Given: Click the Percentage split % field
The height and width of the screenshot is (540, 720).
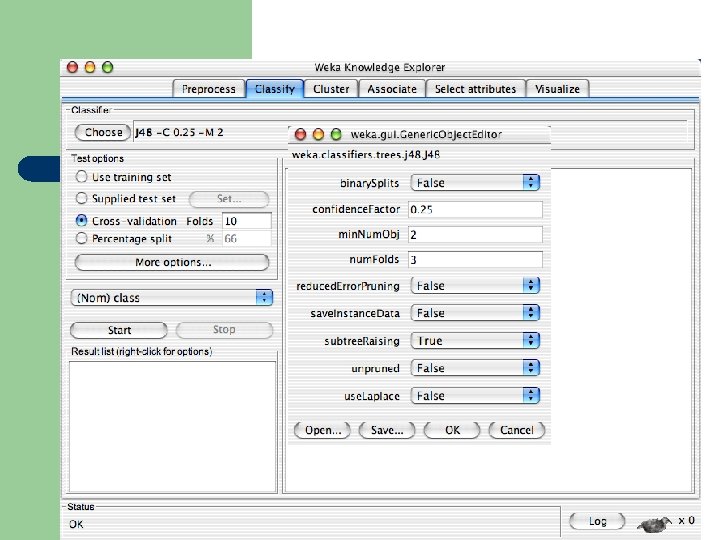Looking at the screenshot, I should point(247,238).
